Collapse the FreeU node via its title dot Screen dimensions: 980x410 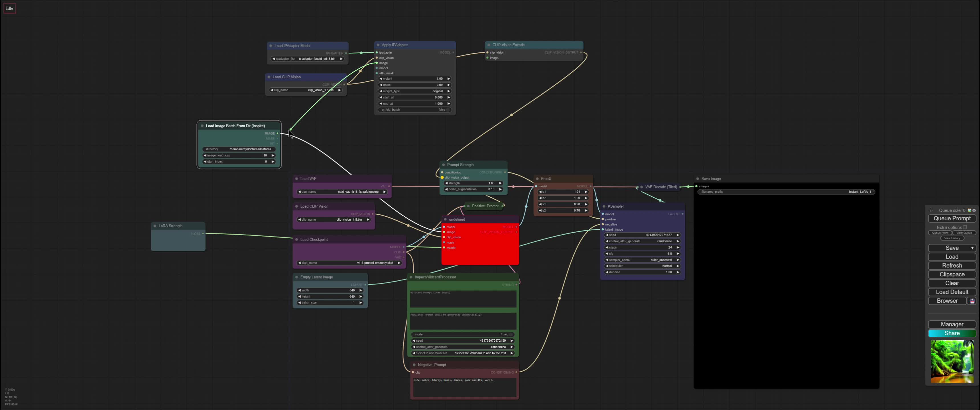point(536,178)
